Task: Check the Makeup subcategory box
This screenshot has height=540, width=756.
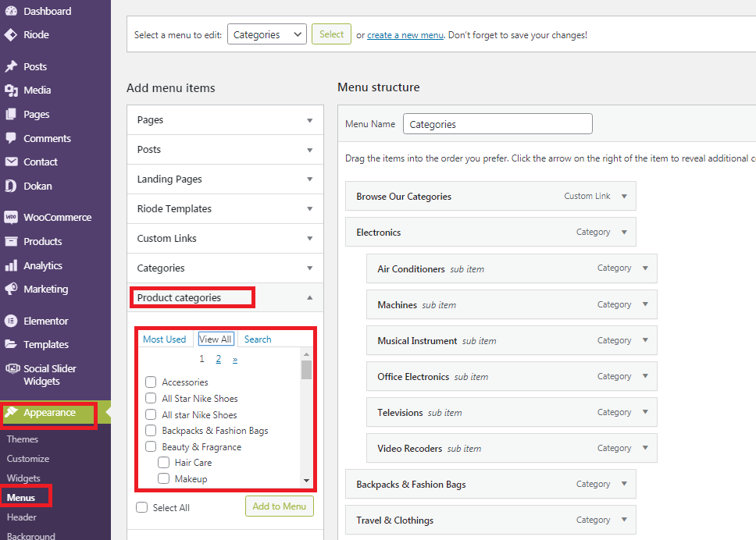Action: point(163,479)
